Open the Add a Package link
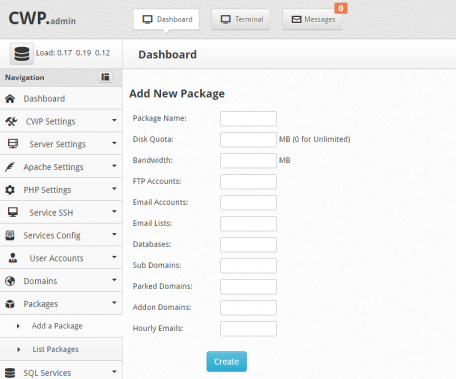The width and height of the screenshot is (456, 379). click(x=57, y=326)
